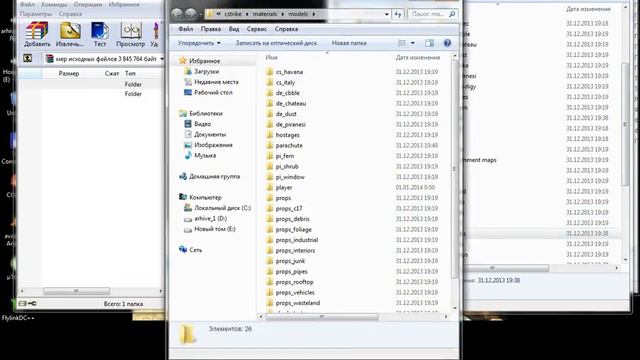This screenshot has height=360, width=640.
Task: Click the WinRAR horizontal scrollbar thumb
Action: 76,291
